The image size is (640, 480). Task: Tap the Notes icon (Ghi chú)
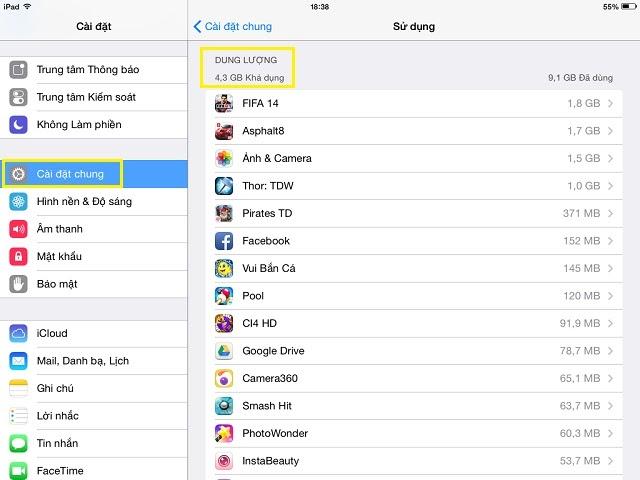pyautogui.click(x=18, y=388)
